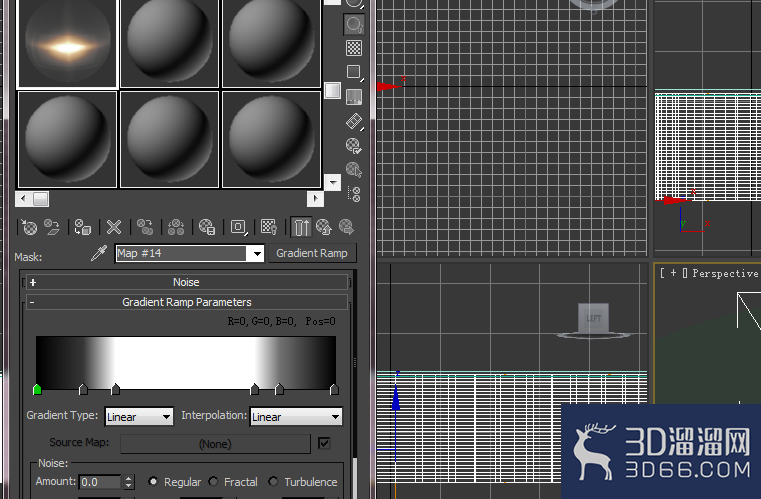Image resolution: width=761 pixels, height=499 pixels.
Task: Select the bottom middle sample sphere slot
Action: pos(169,139)
